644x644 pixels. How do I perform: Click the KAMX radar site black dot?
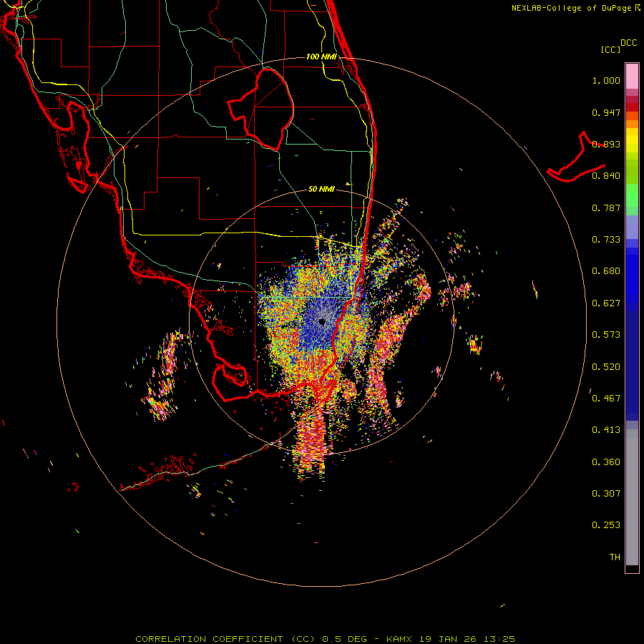coord(322,322)
